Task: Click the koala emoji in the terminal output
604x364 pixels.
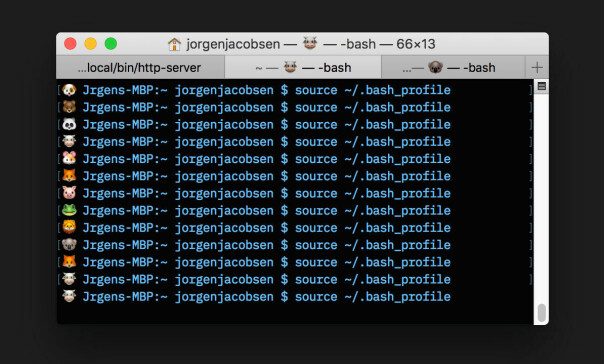Action: tap(69, 245)
